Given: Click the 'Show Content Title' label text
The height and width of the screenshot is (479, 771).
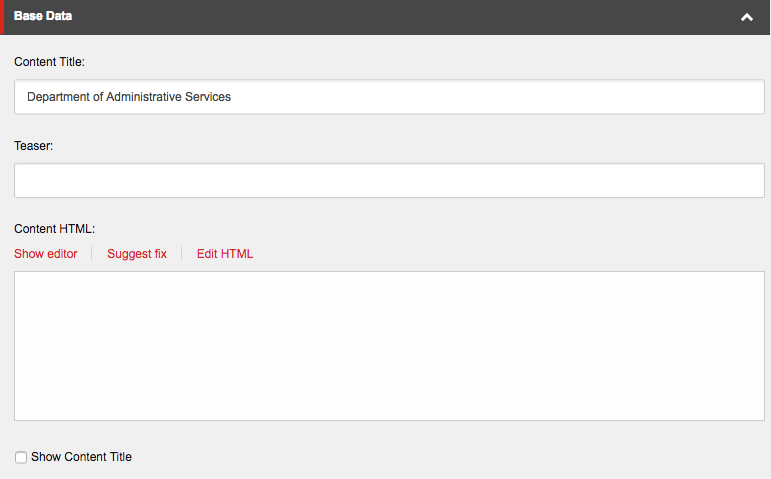Looking at the screenshot, I should pos(81,457).
